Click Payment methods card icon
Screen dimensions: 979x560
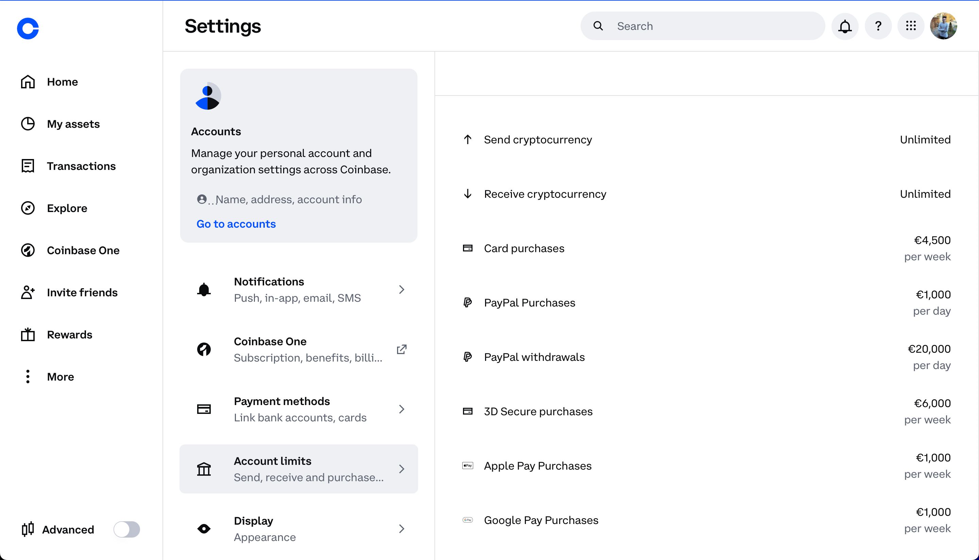tap(204, 409)
